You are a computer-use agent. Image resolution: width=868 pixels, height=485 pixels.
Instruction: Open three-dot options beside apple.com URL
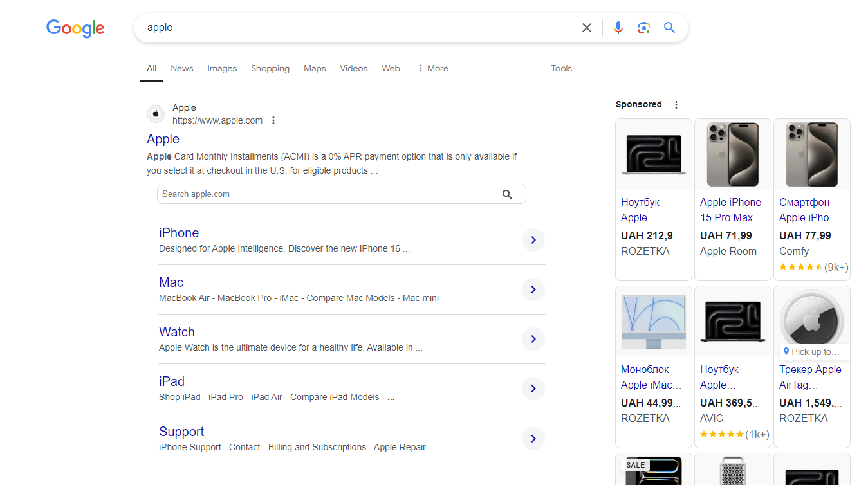273,120
